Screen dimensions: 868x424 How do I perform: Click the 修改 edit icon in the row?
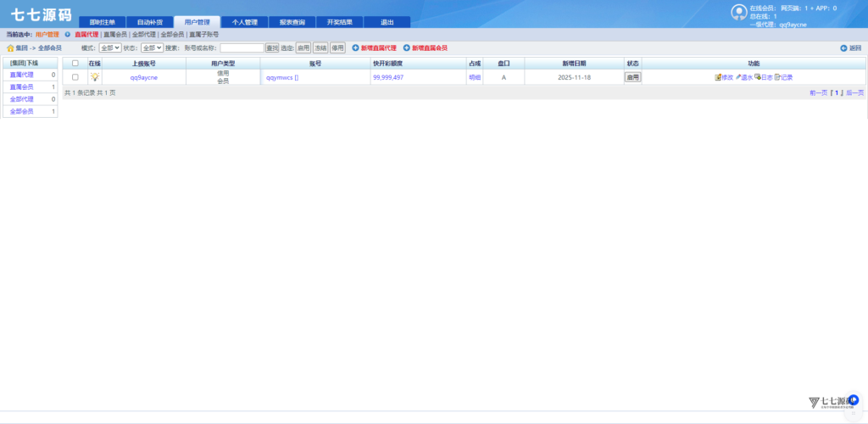click(x=718, y=77)
